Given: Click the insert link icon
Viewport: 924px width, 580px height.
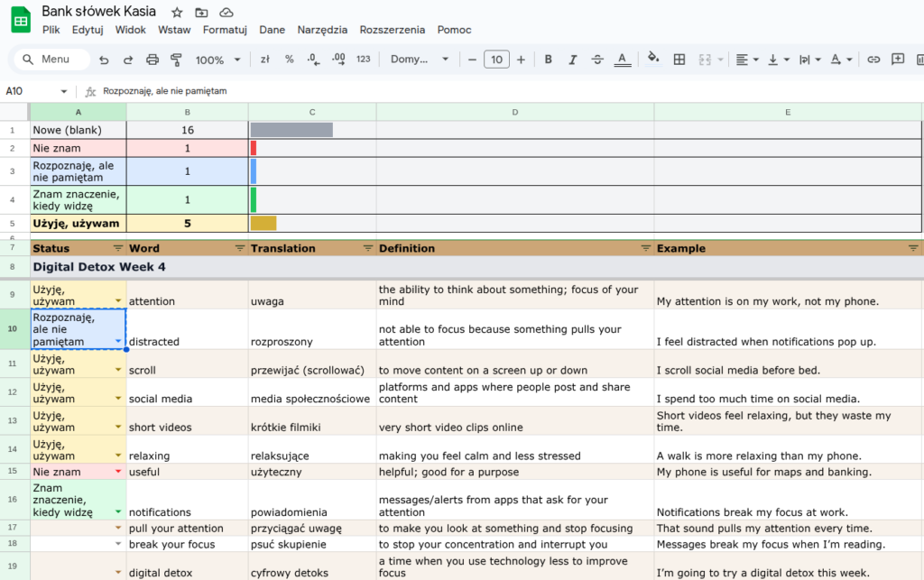Looking at the screenshot, I should pos(873,60).
